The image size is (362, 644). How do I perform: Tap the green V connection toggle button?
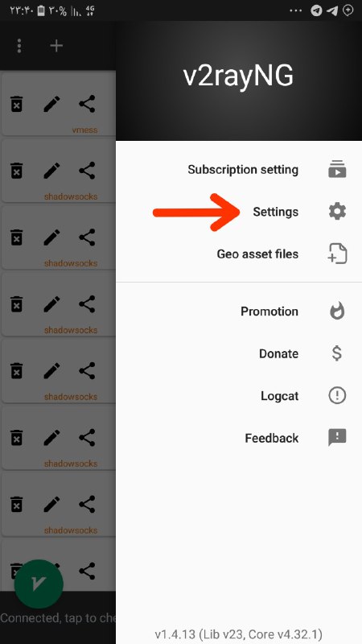(39, 584)
